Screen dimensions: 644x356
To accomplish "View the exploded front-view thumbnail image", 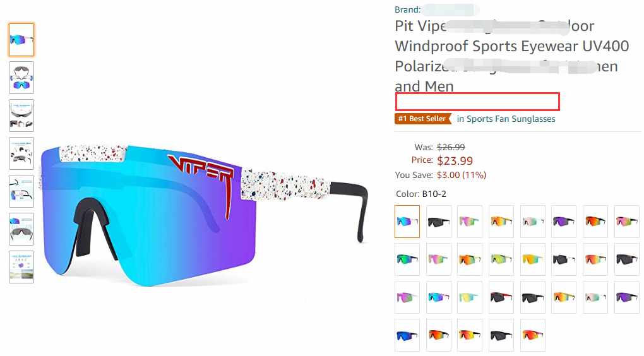I will (x=21, y=78).
